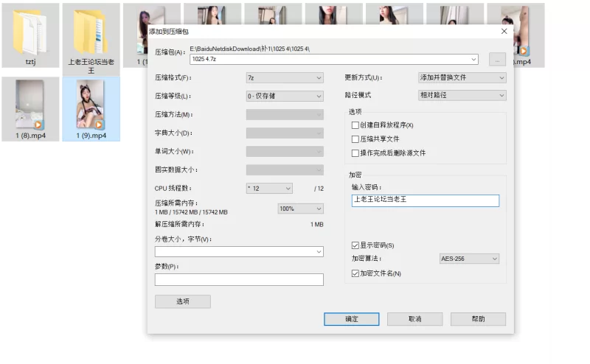Select the tztj folder icon
The width and height of the screenshot is (590, 364).
tap(30, 32)
